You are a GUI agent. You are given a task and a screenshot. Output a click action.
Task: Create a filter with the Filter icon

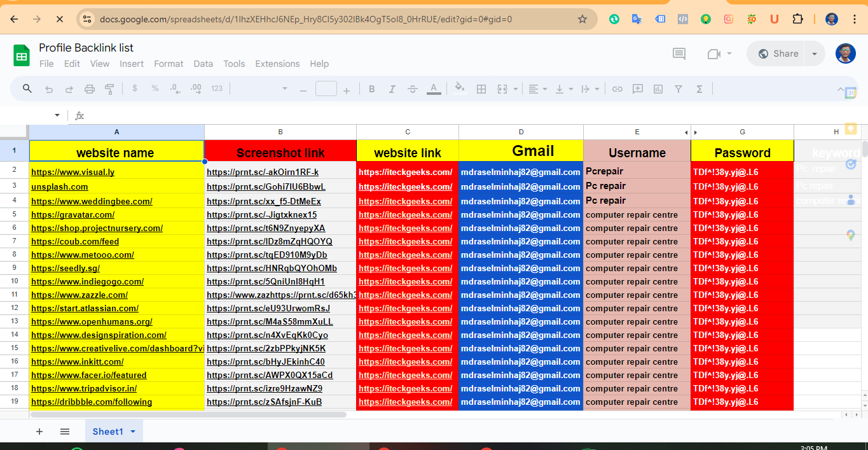(x=679, y=88)
